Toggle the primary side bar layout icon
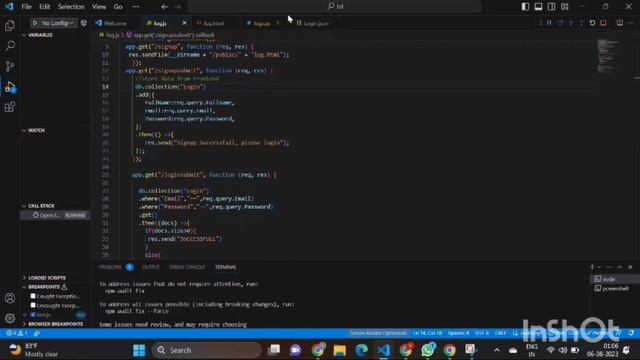This screenshot has height=360, width=640. click(525, 7)
